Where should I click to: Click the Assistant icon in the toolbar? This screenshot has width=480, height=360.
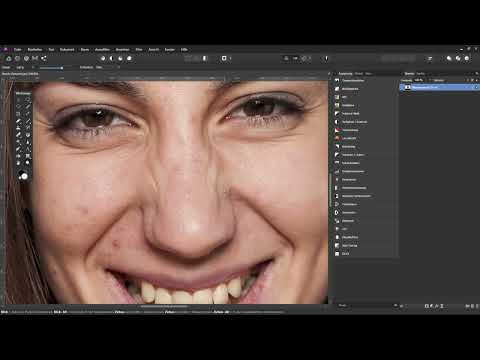click(326, 58)
